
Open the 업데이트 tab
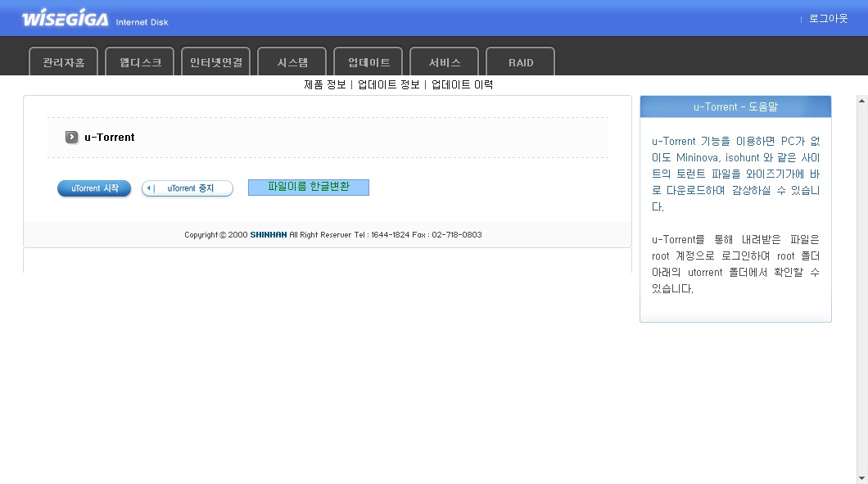click(x=368, y=62)
